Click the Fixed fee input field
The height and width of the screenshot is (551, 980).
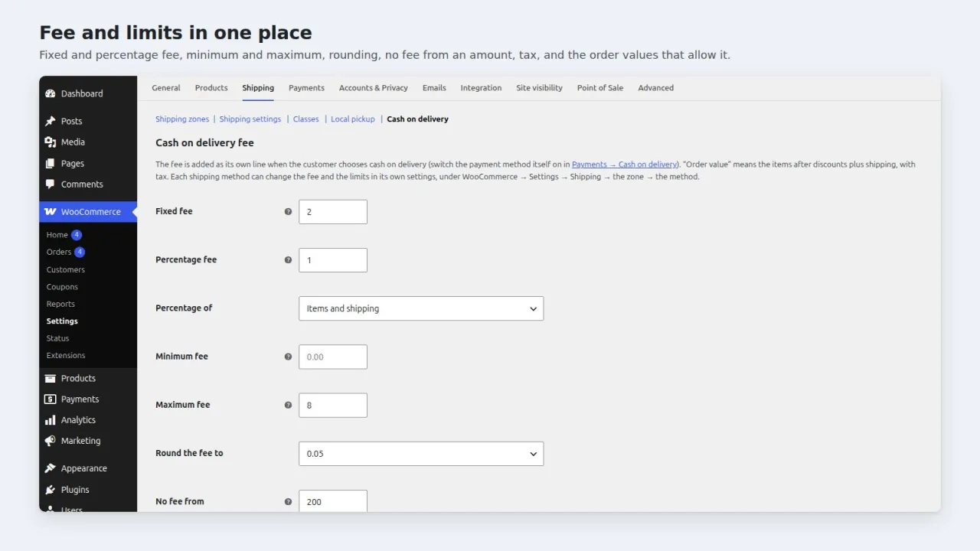tap(333, 212)
